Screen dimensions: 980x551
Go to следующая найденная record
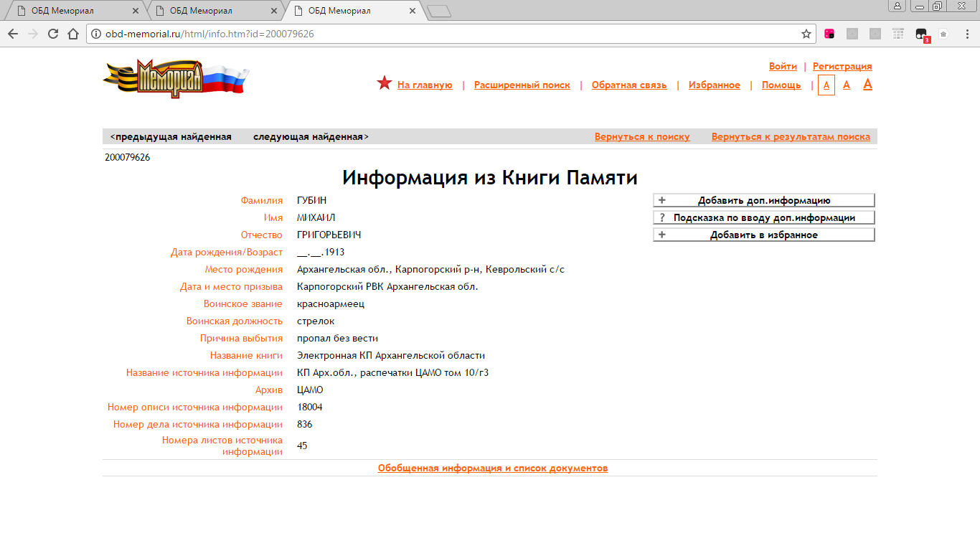point(311,136)
